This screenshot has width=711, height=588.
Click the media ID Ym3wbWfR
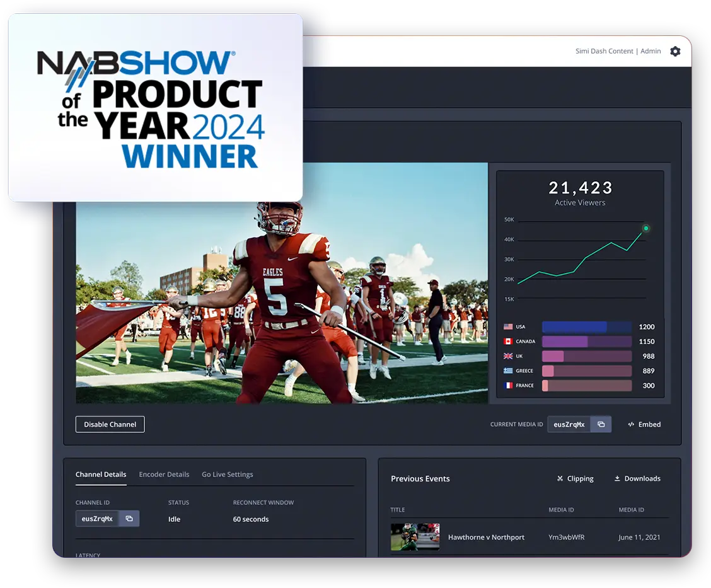coord(567,537)
